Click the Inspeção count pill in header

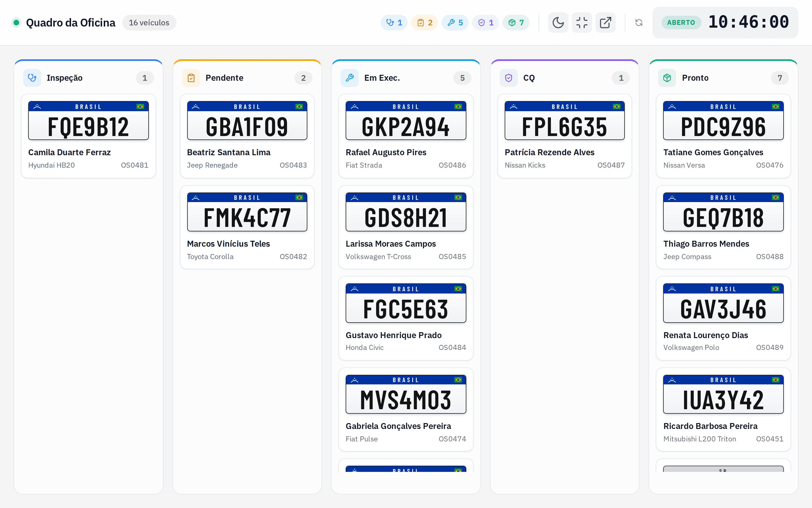394,23
